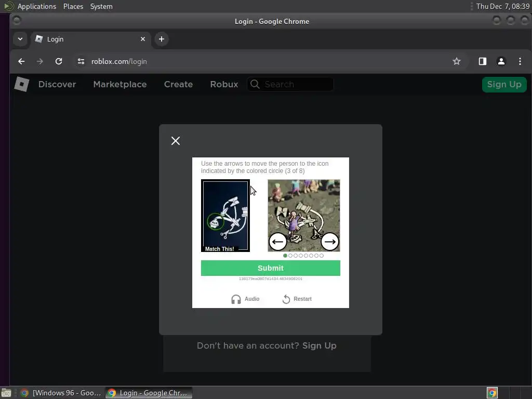Screen dimensions: 532x399
Task: Select Login - Google Chrome taskbar entry
Action: click(149, 393)
